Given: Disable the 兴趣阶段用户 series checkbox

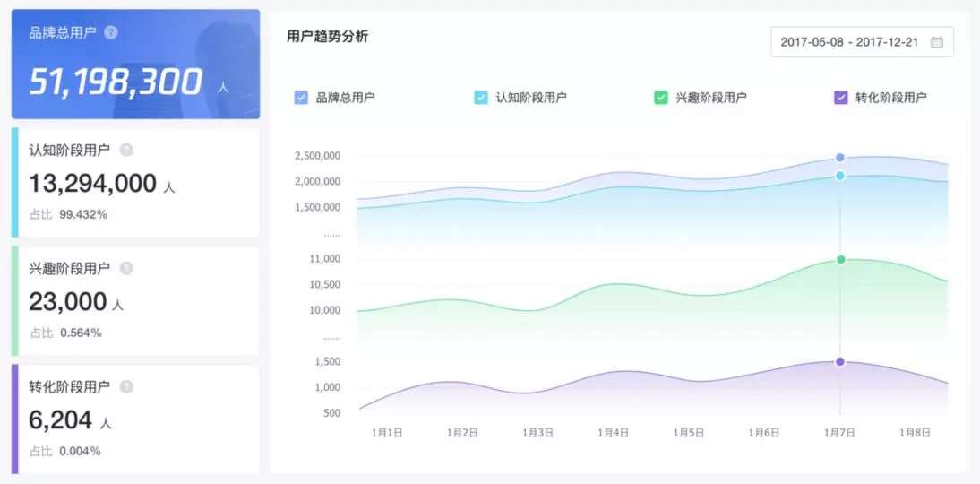Looking at the screenshot, I should tap(661, 98).
